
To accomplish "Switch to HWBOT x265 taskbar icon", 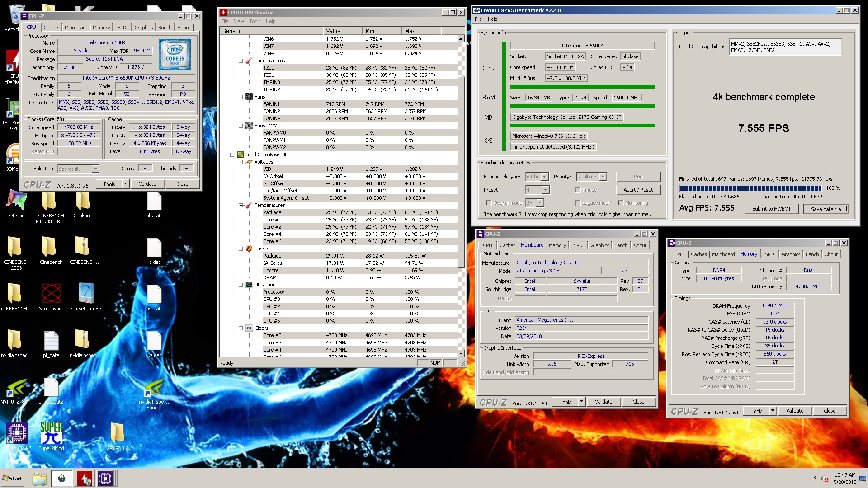I will pos(62,479).
